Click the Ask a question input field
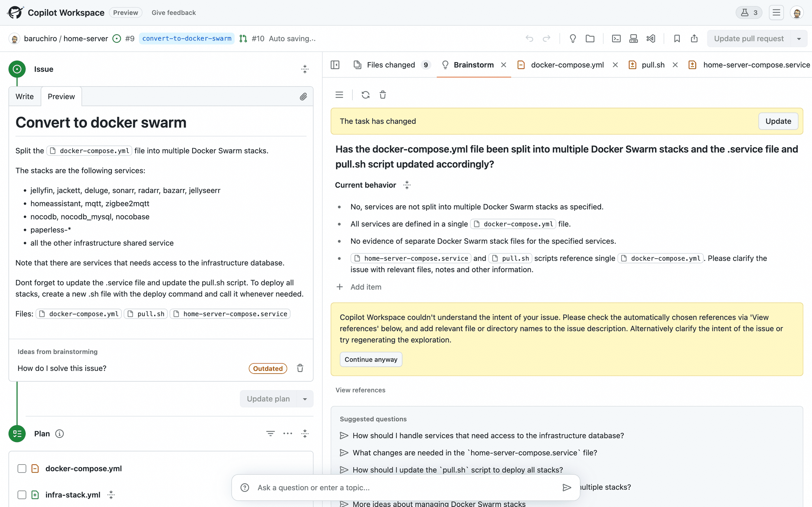Screen dimensions: 812x507 pos(406,487)
